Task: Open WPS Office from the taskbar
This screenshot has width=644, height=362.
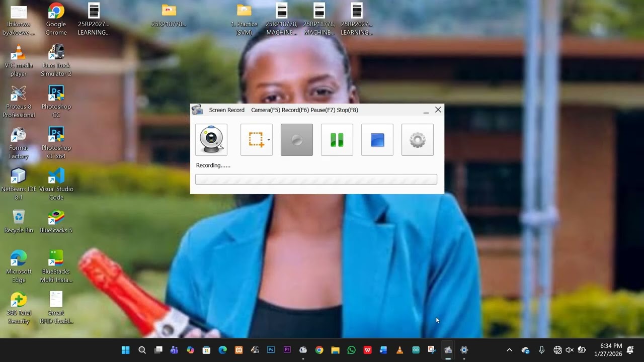Action: click(x=367, y=350)
